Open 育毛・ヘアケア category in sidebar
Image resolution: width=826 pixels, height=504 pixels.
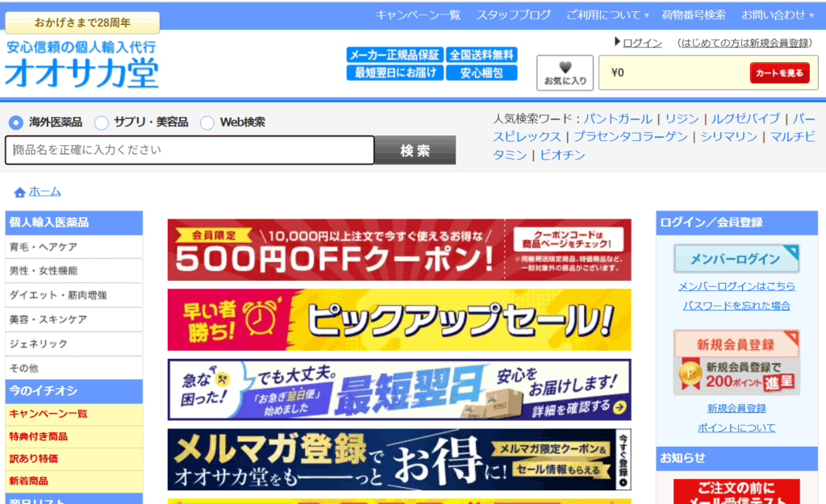[44, 247]
